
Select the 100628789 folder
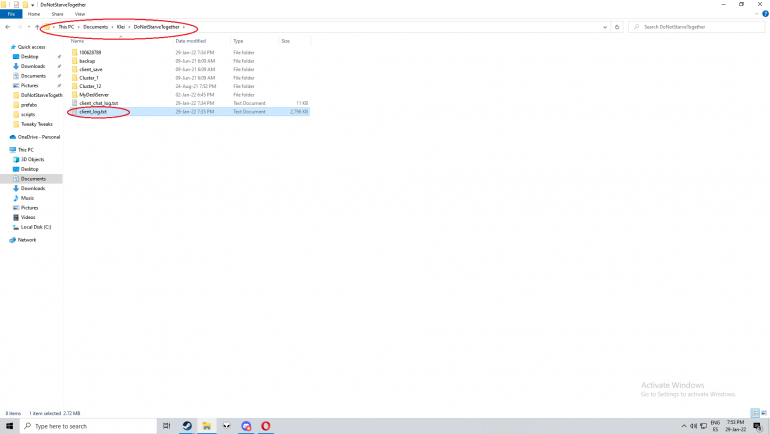click(90, 53)
